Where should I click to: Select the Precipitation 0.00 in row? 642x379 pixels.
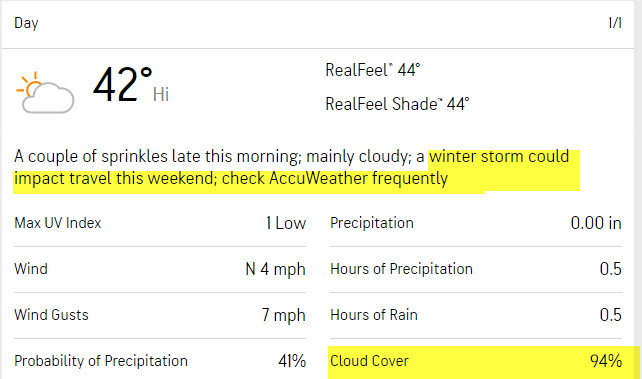[476, 223]
